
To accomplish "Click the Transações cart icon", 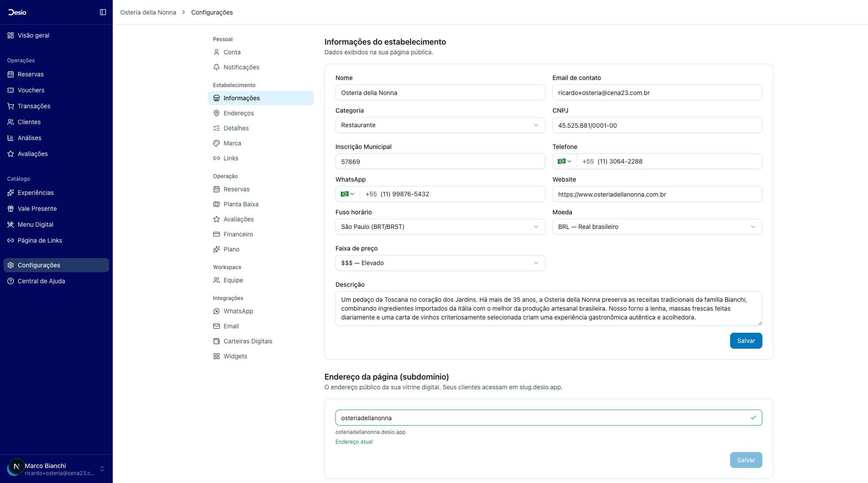I will 11,106.
